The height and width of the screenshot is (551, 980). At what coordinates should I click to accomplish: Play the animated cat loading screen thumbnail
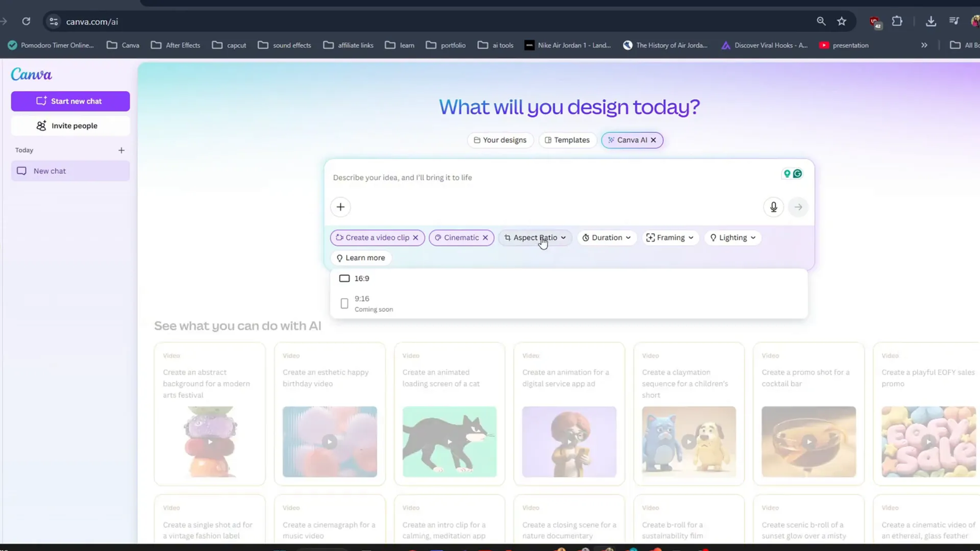450,441
